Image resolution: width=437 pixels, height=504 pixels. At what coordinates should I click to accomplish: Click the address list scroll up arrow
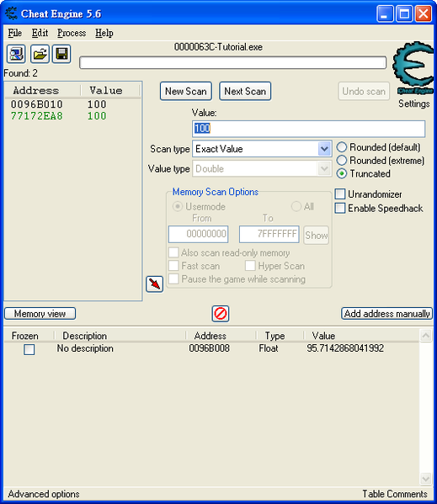425,336
